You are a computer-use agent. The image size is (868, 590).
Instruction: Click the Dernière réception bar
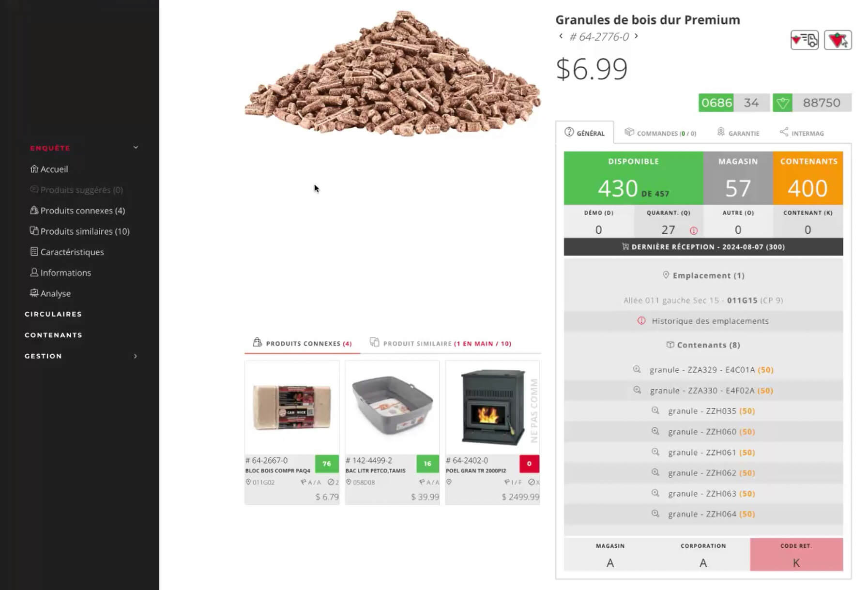click(703, 247)
